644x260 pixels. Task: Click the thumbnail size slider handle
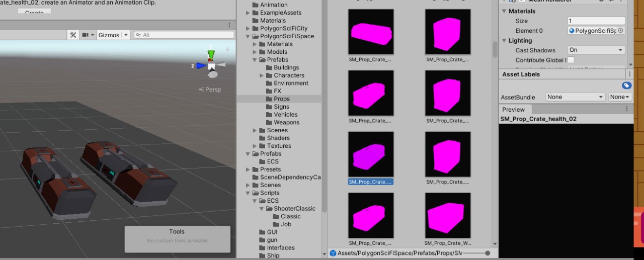[x=488, y=253]
